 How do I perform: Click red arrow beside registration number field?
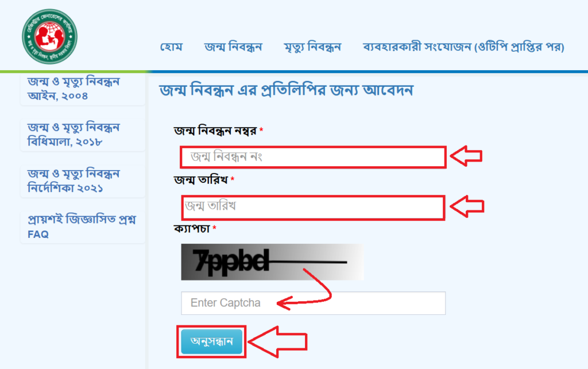(466, 156)
